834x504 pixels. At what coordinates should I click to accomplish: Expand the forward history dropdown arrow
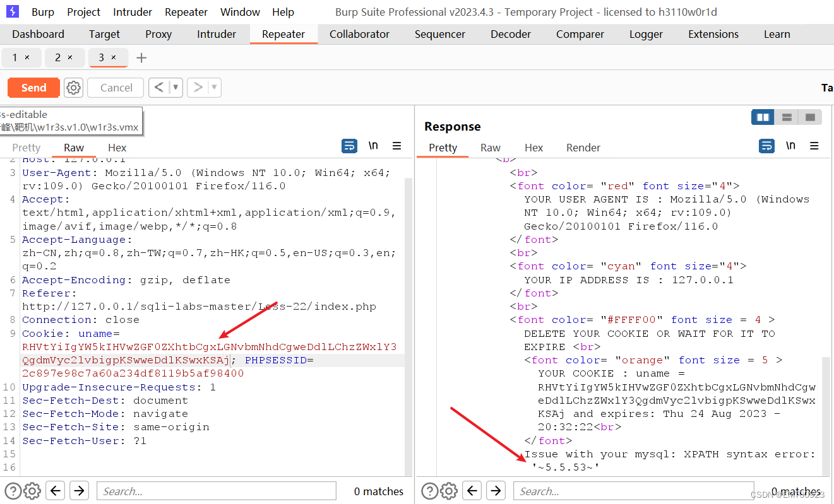[214, 88]
